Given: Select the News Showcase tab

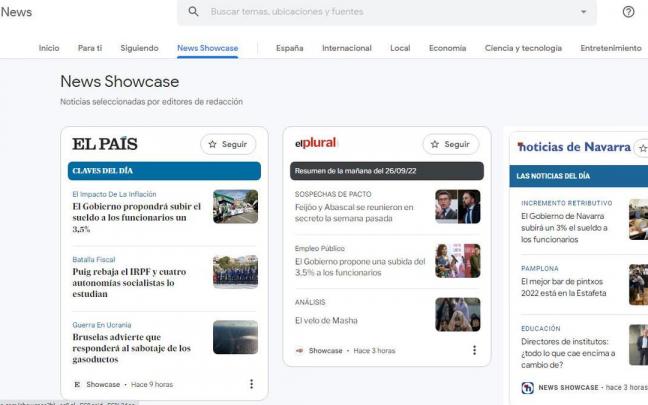Looking at the screenshot, I should click(207, 48).
